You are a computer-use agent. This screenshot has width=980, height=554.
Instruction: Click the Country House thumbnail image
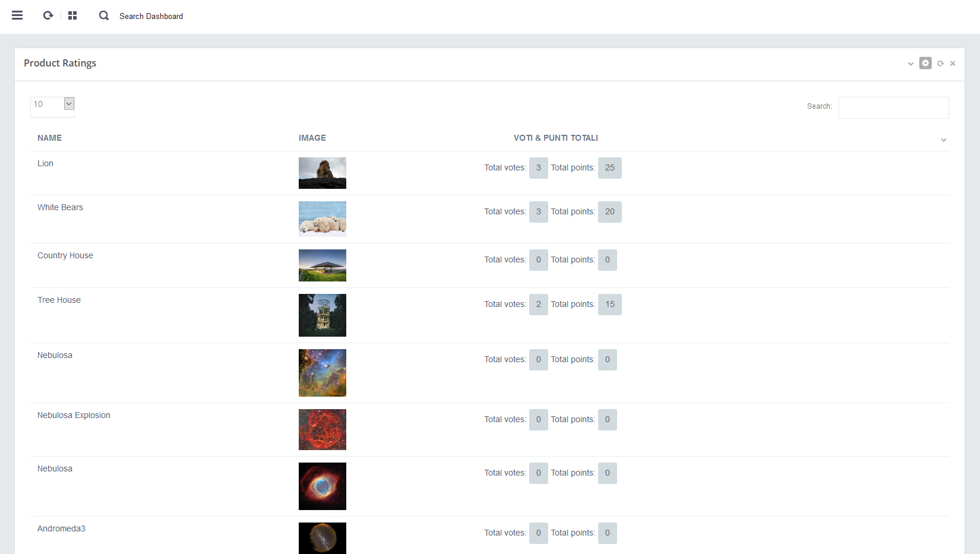tap(323, 265)
